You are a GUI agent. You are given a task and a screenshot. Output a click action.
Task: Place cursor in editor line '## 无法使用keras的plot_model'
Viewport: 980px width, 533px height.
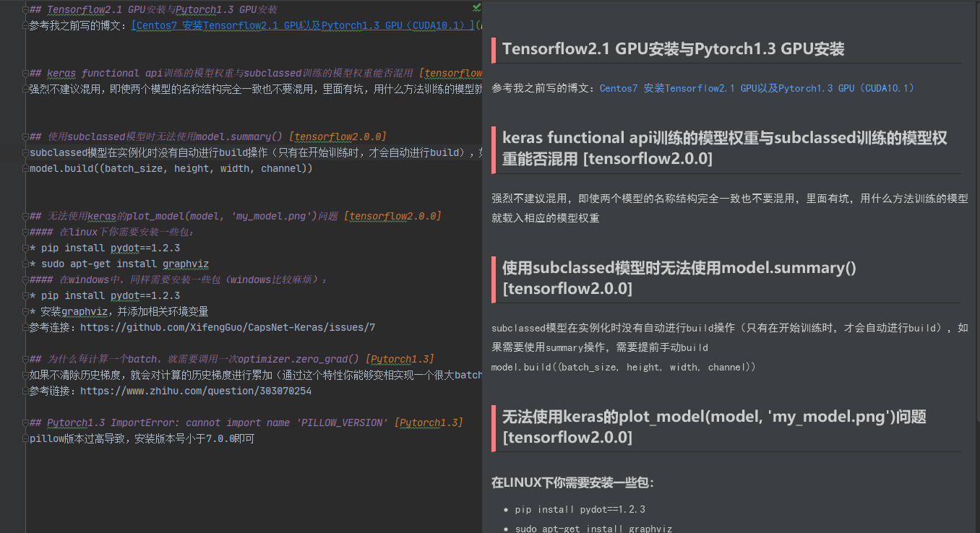[236, 217]
